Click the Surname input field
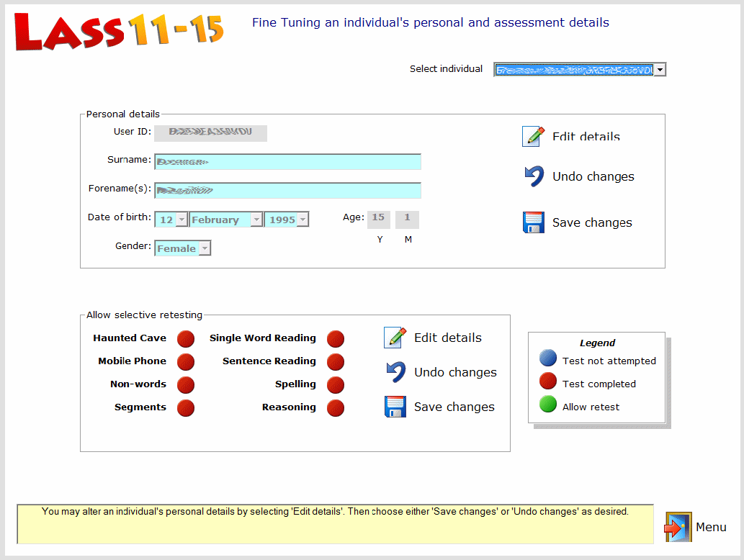The height and width of the screenshot is (560, 744). pyautogui.click(x=287, y=162)
